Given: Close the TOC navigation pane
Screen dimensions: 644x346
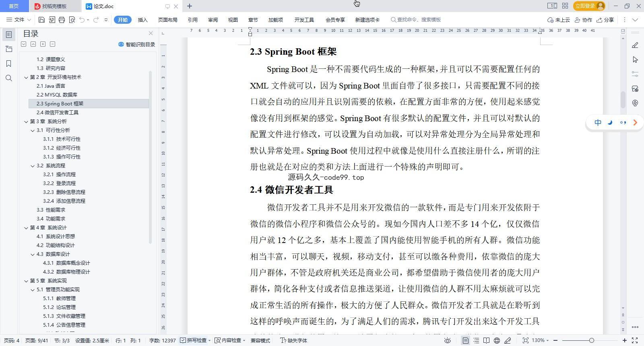Looking at the screenshot, I should (151, 33).
